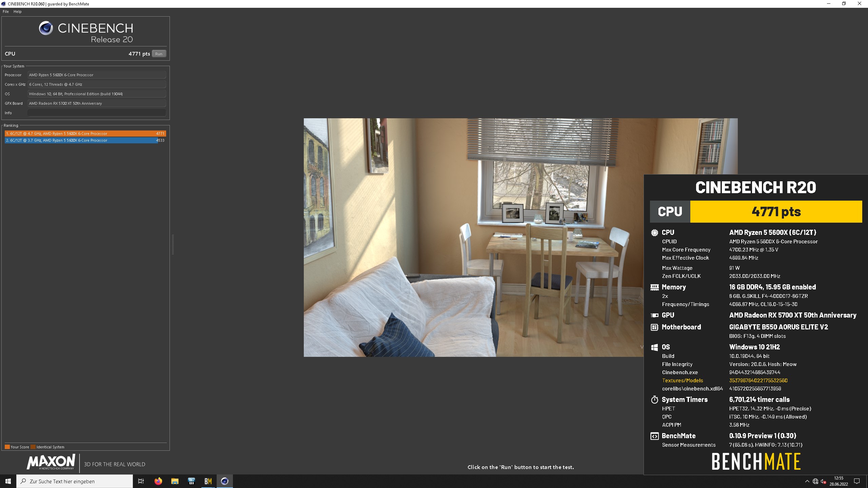Click the Processor field showing Ryzen 5 5600X

97,75
